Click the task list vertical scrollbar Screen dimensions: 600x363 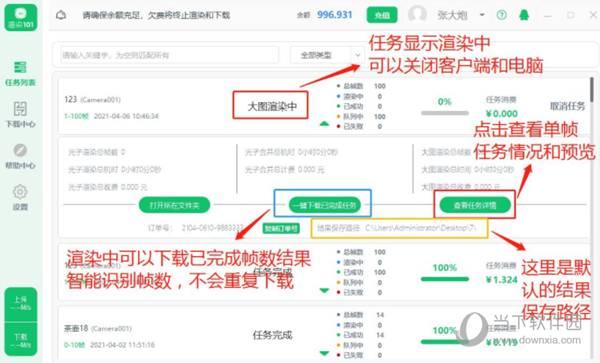[592, 89]
